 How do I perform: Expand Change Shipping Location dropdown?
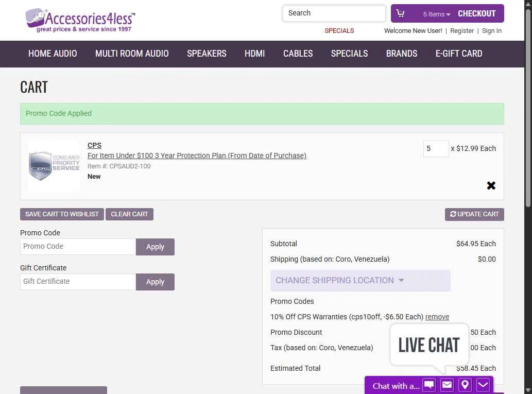point(361,280)
